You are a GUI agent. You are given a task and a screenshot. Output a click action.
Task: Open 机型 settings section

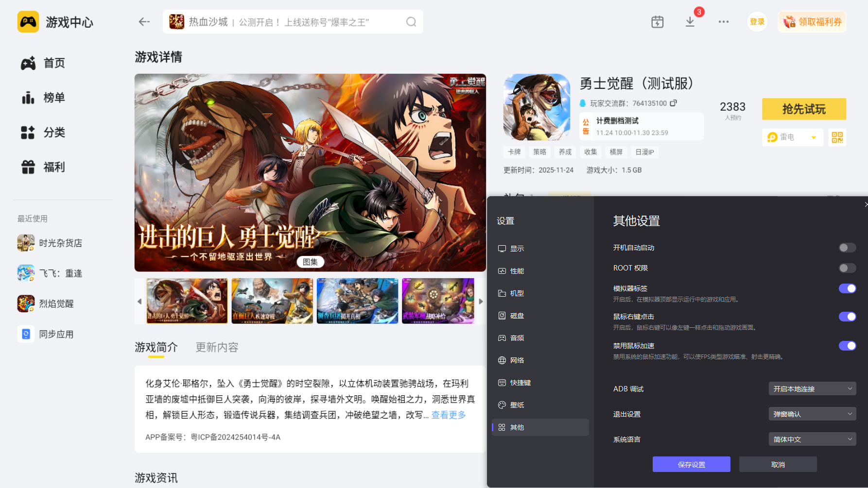click(540, 293)
